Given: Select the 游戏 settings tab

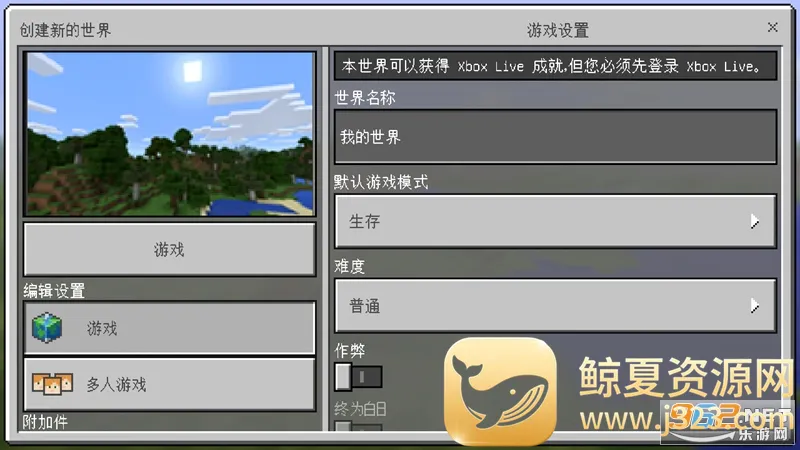Looking at the screenshot, I should click(169, 328).
